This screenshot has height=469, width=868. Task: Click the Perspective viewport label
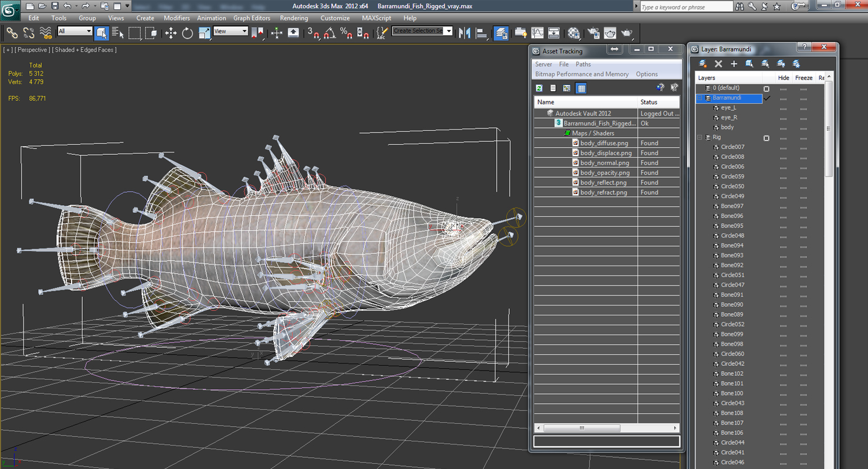point(32,50)
